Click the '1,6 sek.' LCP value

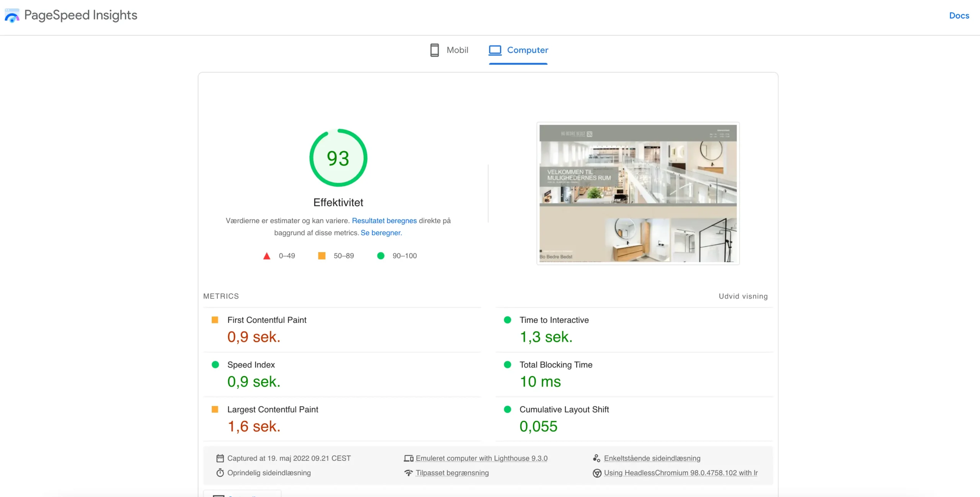254,427
